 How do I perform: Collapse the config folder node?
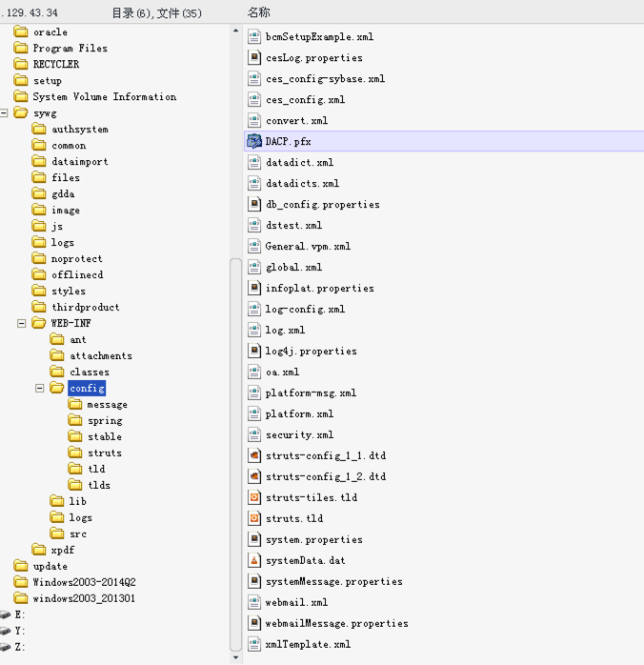point(39,388)
